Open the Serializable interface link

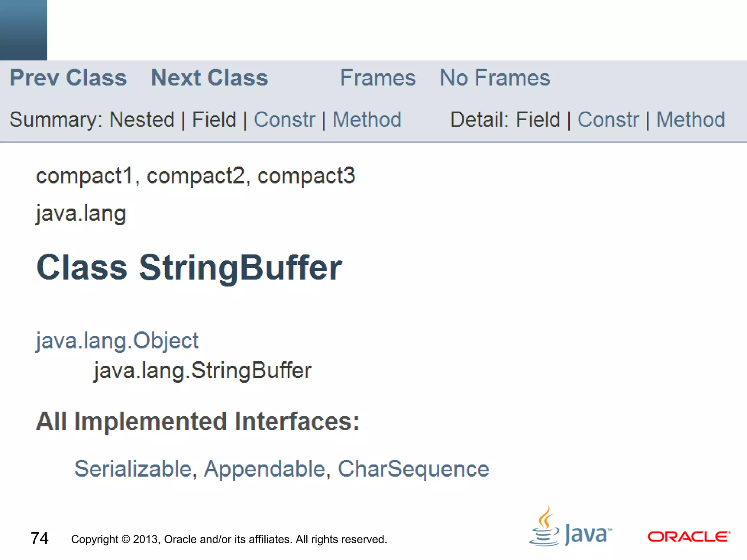click(x=133, y=468)
